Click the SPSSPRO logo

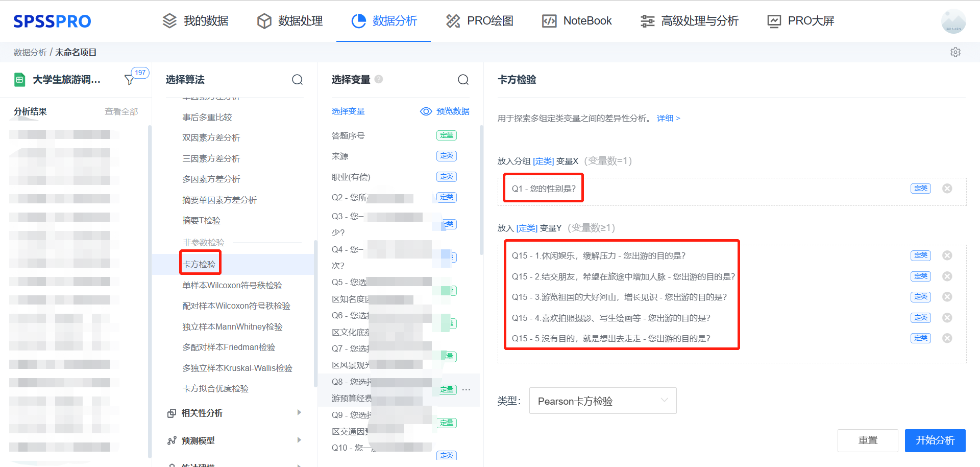(52, 21)
